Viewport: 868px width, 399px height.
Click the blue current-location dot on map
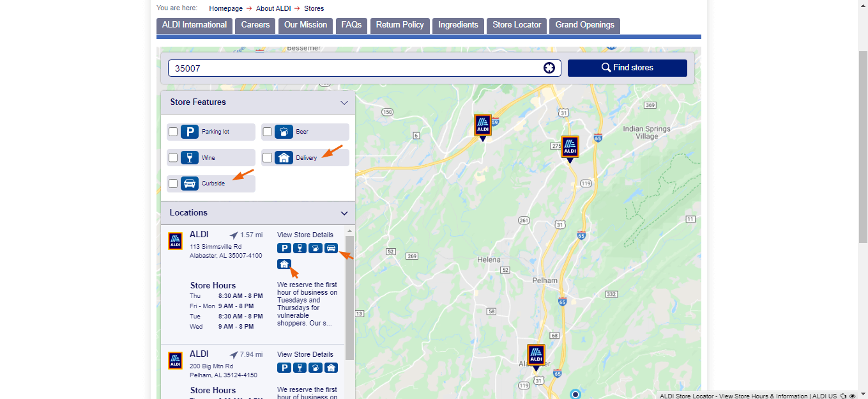tap(575, 395)
